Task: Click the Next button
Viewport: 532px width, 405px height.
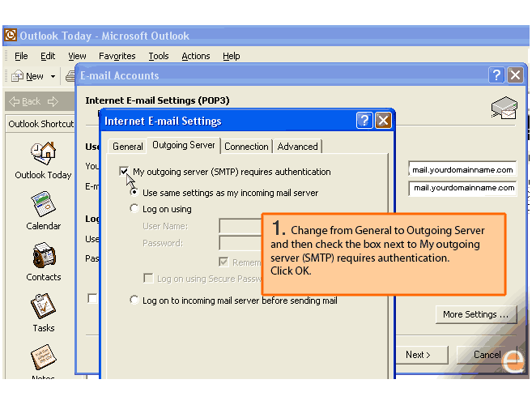Action: (422, 355)
